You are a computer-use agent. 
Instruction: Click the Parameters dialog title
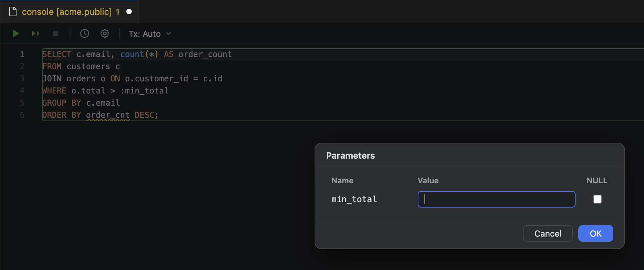[350, 156]
